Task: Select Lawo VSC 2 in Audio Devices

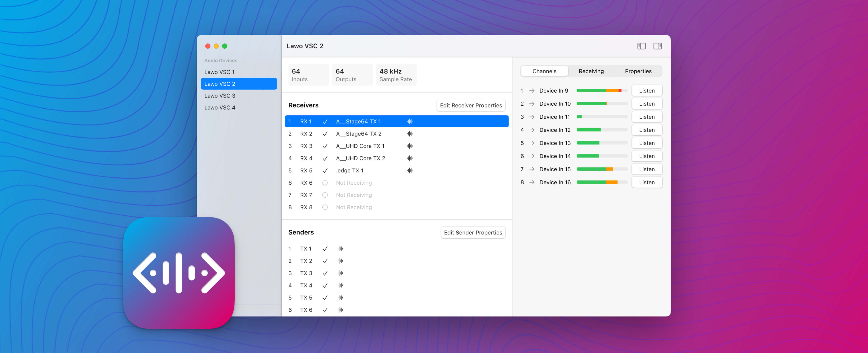Action: tap(238, 84)
